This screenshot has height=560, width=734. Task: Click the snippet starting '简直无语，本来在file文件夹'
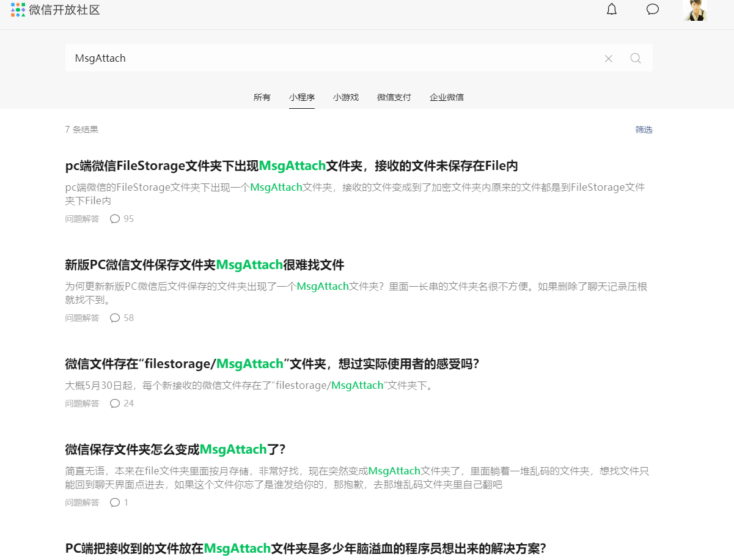point(357,477)
